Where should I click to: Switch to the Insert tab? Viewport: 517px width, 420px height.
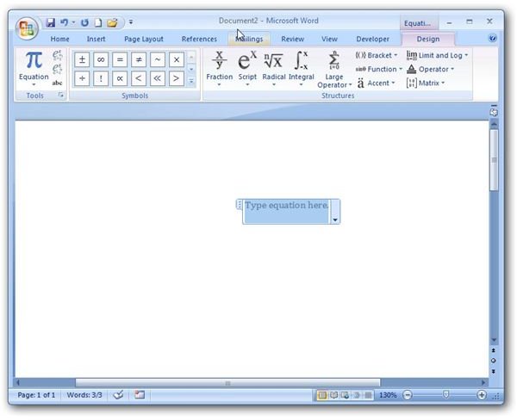[96, 39]
